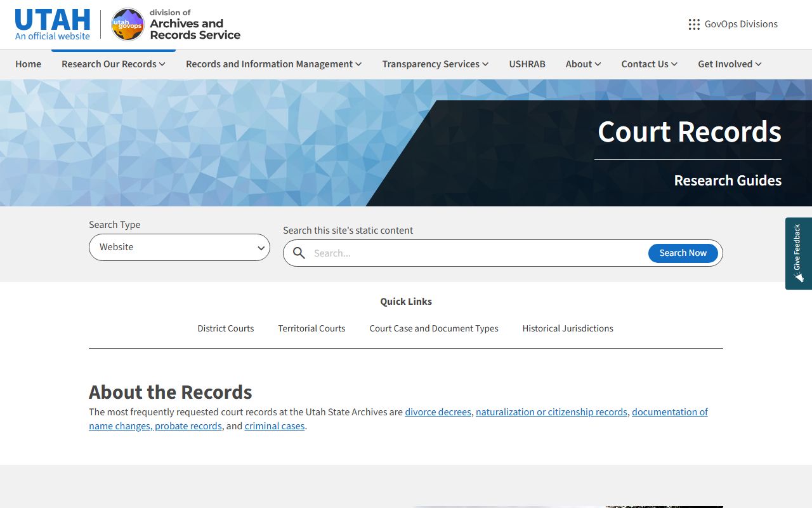Jump to District Courts quick link

tap(225, 328)
